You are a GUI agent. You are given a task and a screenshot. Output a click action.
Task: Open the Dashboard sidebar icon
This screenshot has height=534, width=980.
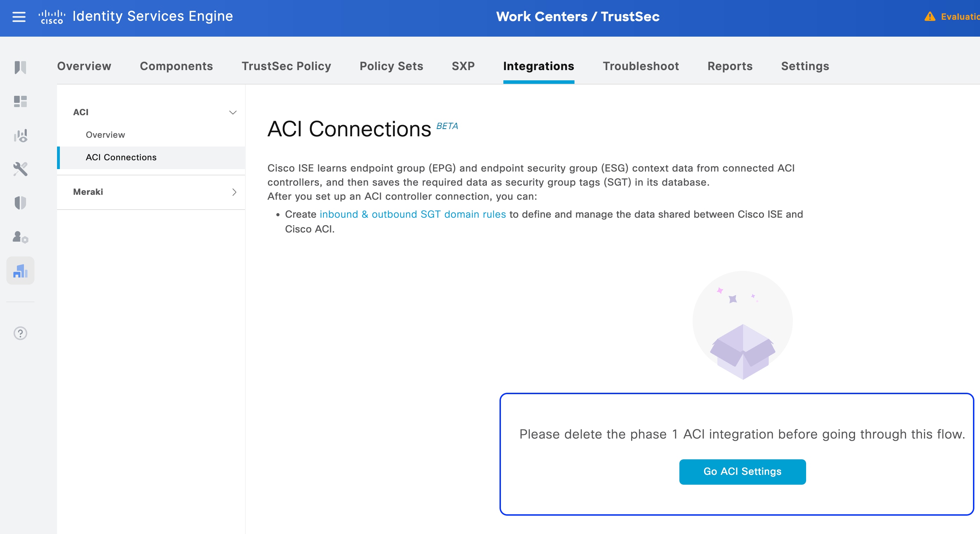tap(20, 101)
